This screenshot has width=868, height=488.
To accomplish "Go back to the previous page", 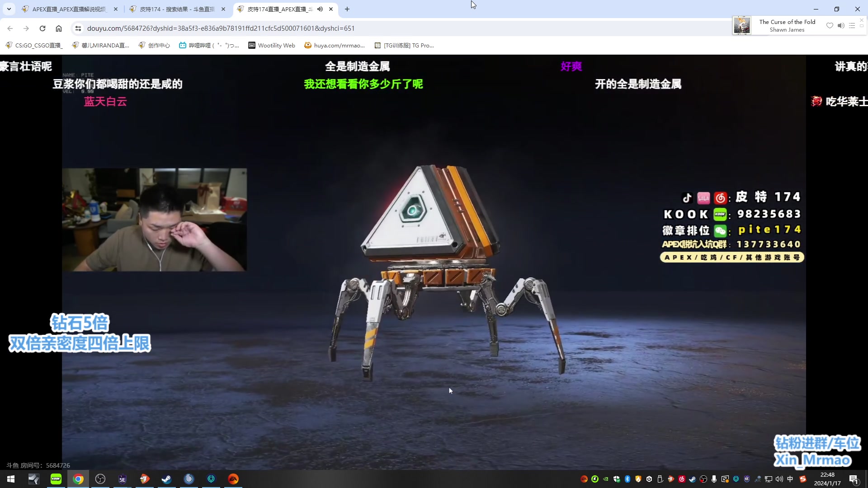I will (x=10, y=28).
